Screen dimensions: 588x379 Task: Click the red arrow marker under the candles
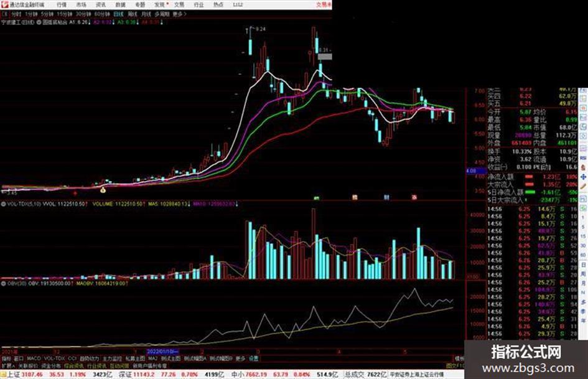(75, 194)
